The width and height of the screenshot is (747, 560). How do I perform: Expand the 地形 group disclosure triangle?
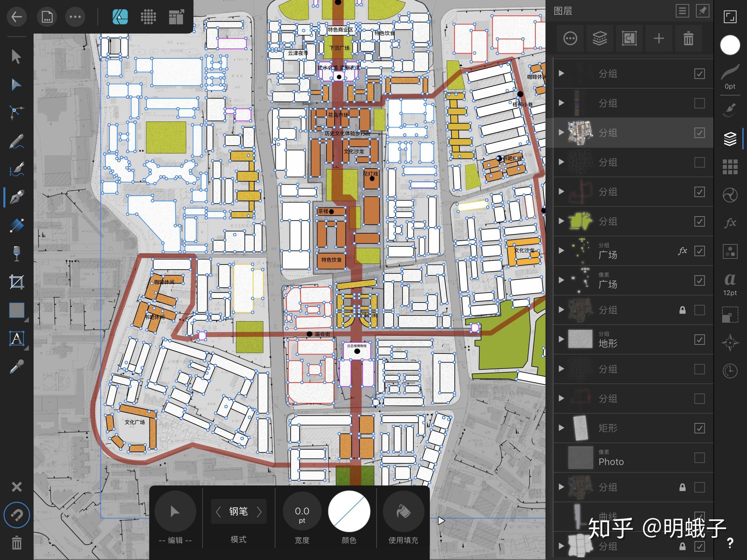(561, 339)
